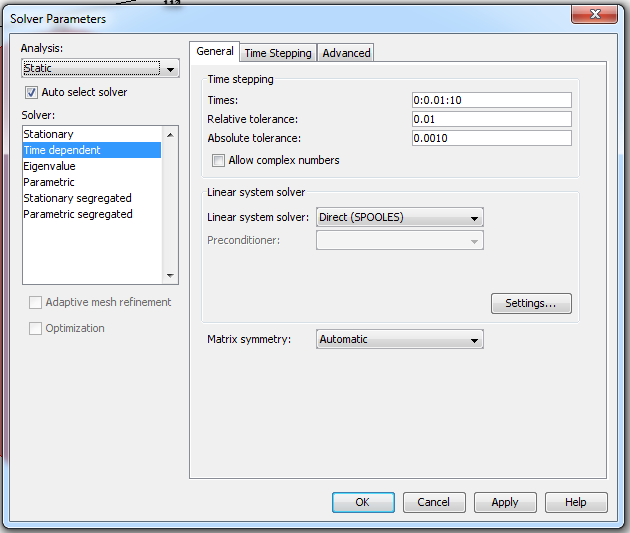The image size is (630, 533).
Task: Click the Times input field
Action: coord(492,100)
